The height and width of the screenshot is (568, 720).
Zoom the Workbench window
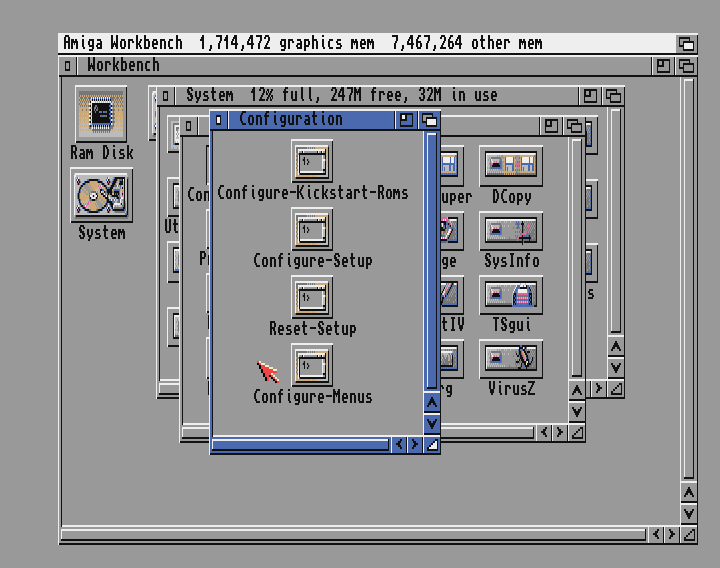[x=663, y=66]
